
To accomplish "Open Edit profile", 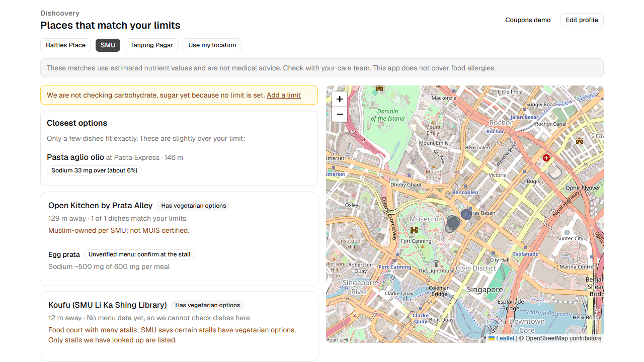I will 582,20.
